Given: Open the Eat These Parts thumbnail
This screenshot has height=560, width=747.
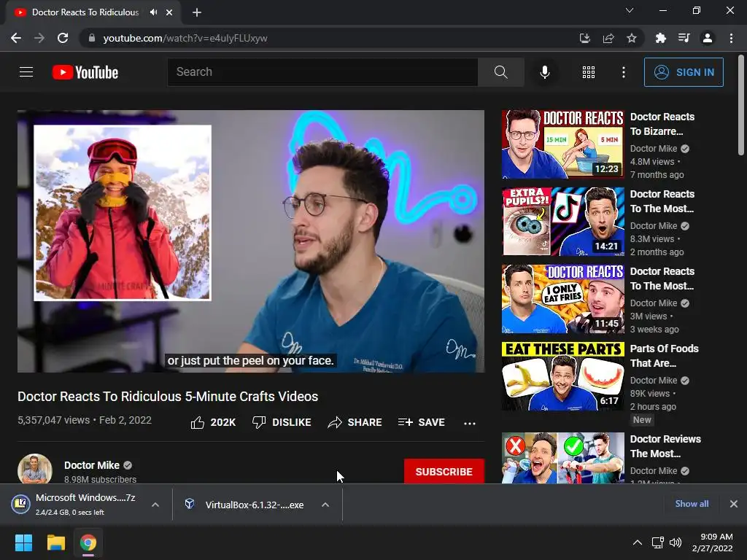Looking at the screenshot, I should pyautogui.click(x=562, y=376).
